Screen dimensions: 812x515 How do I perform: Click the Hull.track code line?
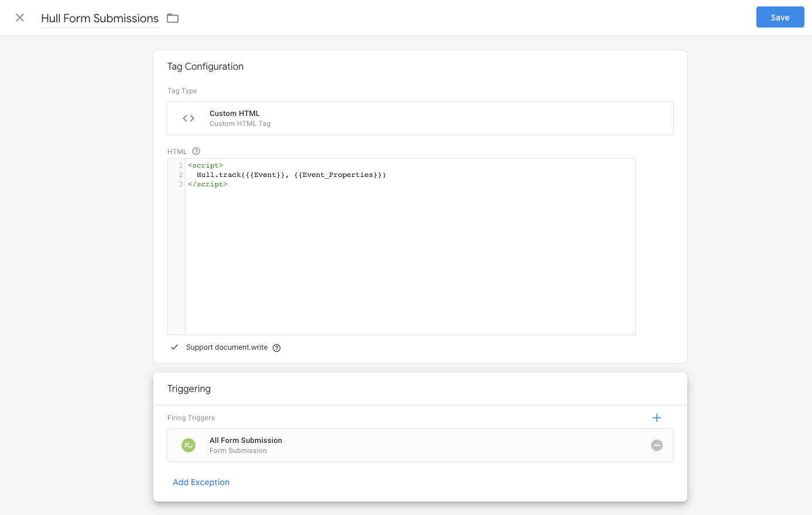pos(291,175)
